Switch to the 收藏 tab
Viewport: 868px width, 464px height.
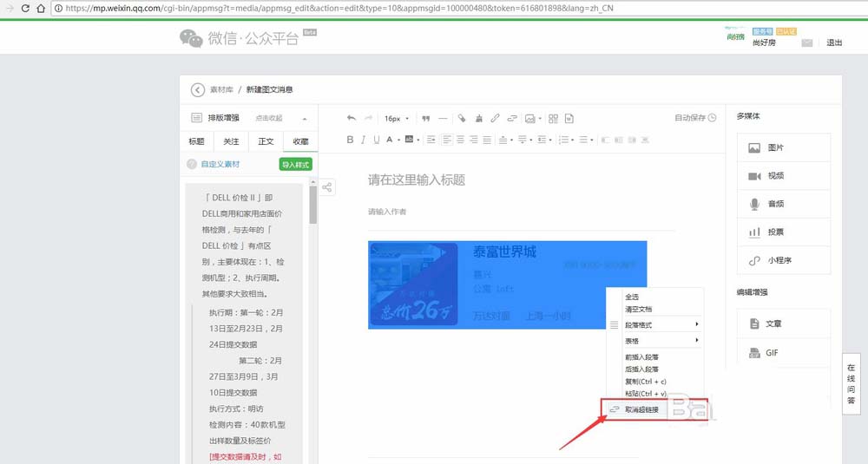click(300, 141)
